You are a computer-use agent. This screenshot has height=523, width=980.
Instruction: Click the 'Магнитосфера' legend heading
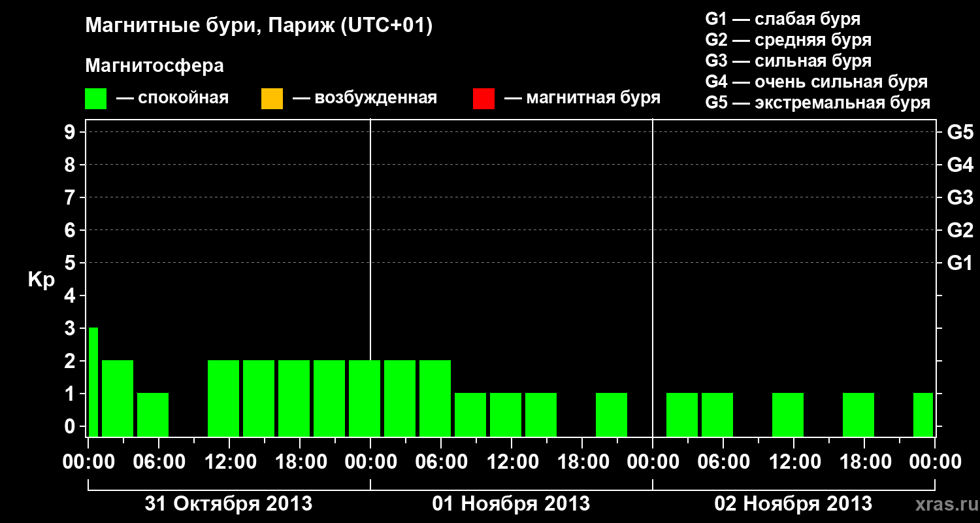pyautogui.click(x=154, y=66)
